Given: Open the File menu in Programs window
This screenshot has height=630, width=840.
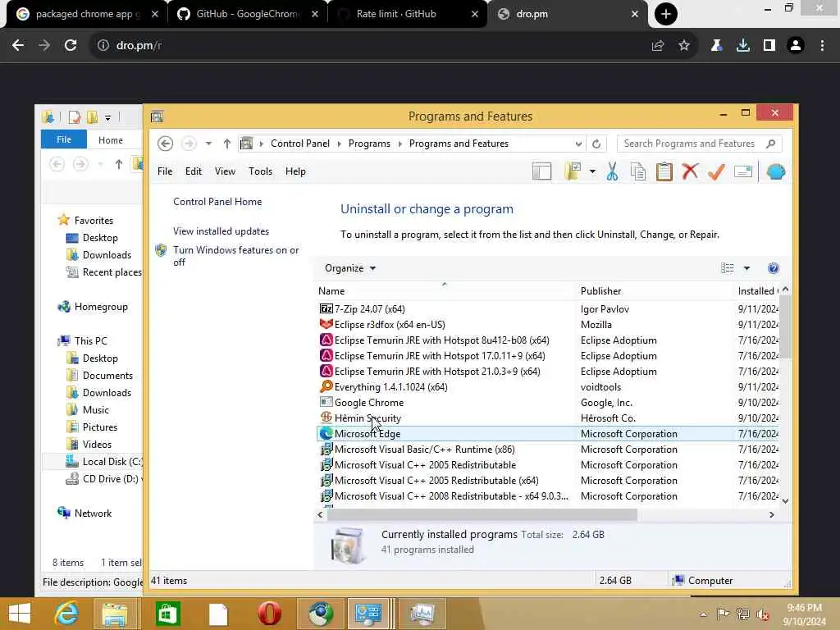Looking at the screenshot, I should pos(165,171).
